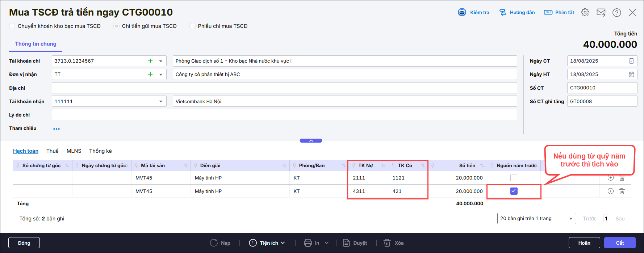Click the Lý do chi input field

tap(284, 115)
